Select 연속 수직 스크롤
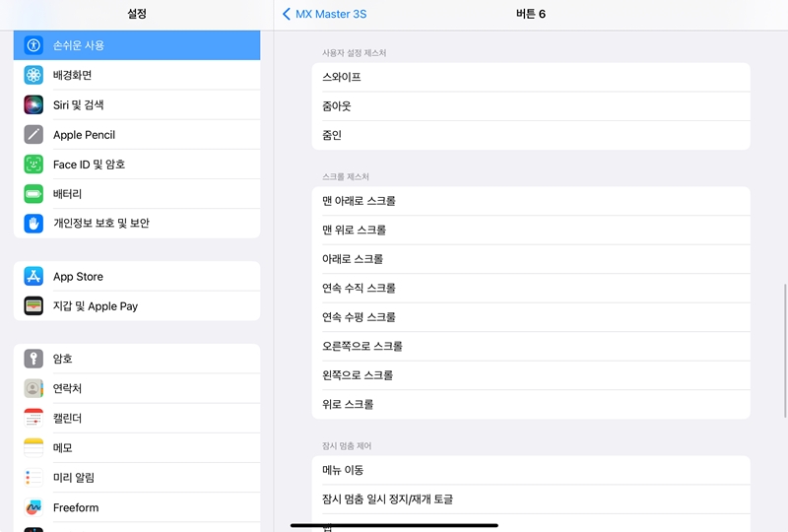The height and width of the screenshot is (532, 788). [531, 288]
